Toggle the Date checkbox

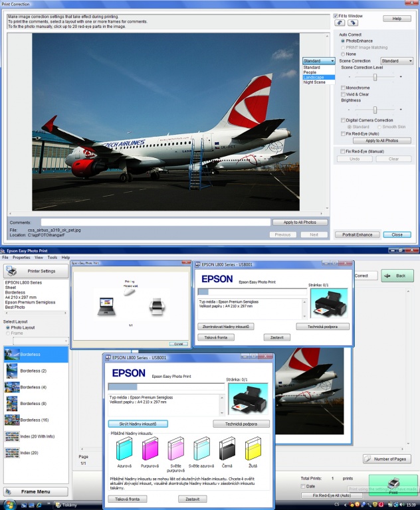click(x=303, y=486)
